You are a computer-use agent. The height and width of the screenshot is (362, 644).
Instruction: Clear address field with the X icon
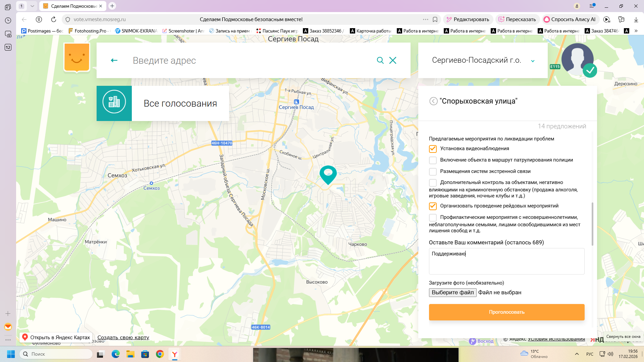click(x=393, y=60)
